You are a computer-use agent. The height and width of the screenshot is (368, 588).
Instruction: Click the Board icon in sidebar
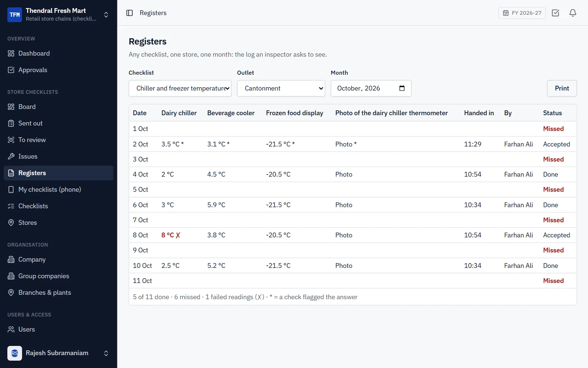click(x=11, y=107)
